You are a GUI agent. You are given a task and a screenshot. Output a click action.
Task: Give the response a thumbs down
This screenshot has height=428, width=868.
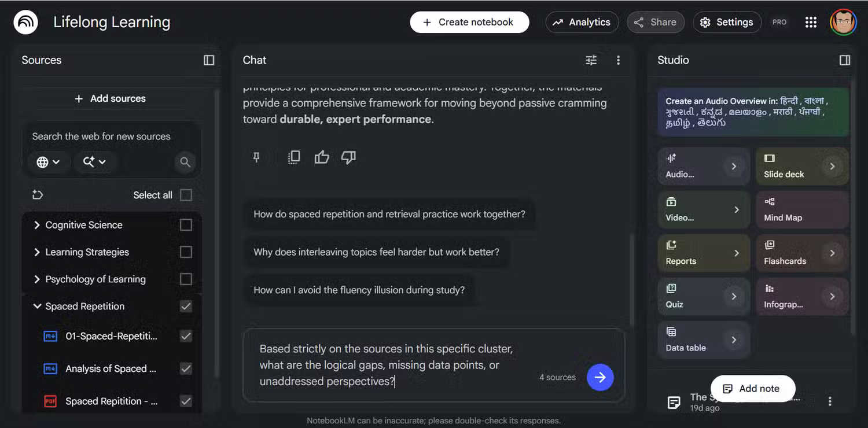pos(348,157)
